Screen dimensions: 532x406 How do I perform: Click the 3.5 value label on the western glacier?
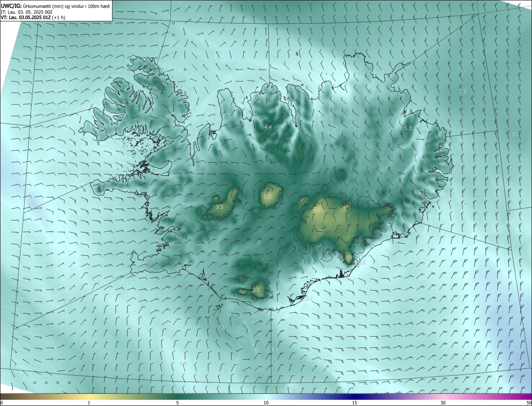click(x=220, y=207)
